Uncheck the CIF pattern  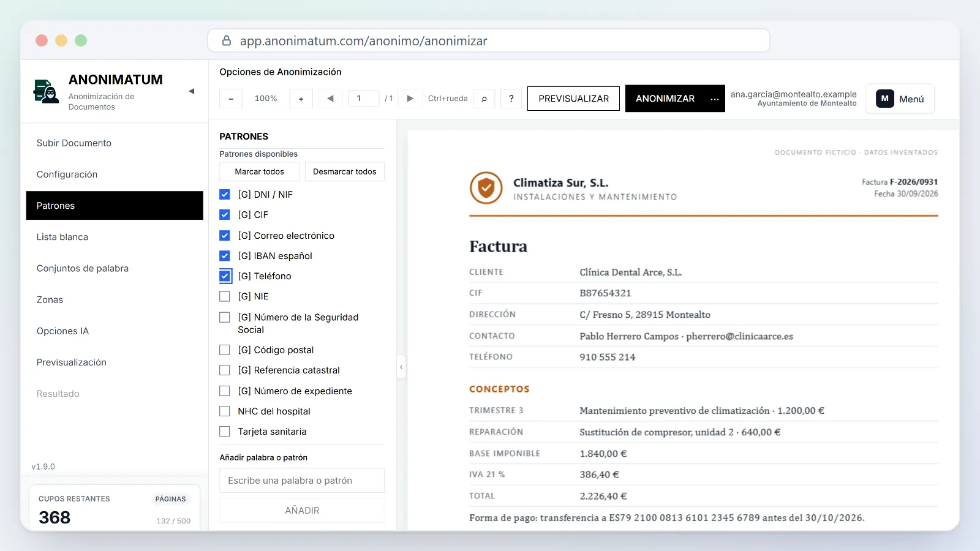tap(225, 215)
